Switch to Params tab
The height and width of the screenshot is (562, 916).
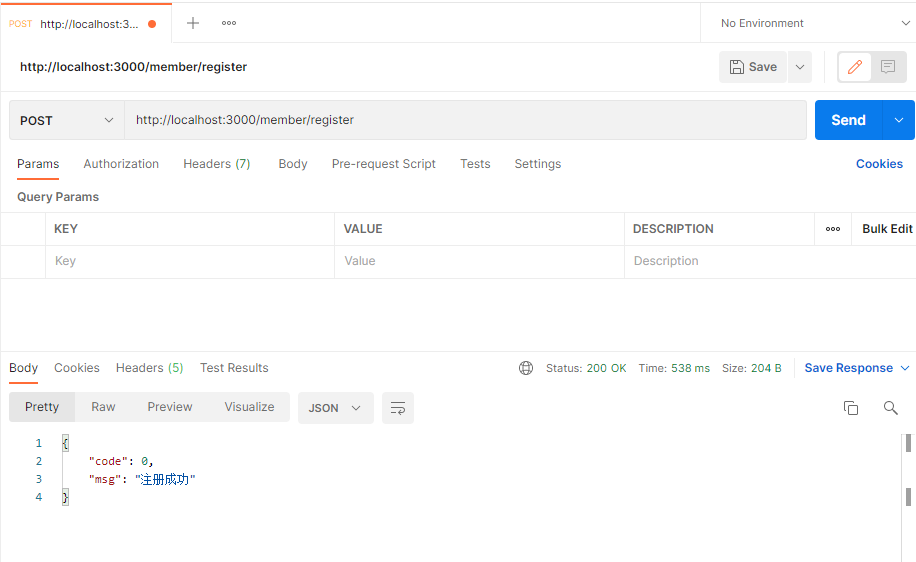click(38, 164)
